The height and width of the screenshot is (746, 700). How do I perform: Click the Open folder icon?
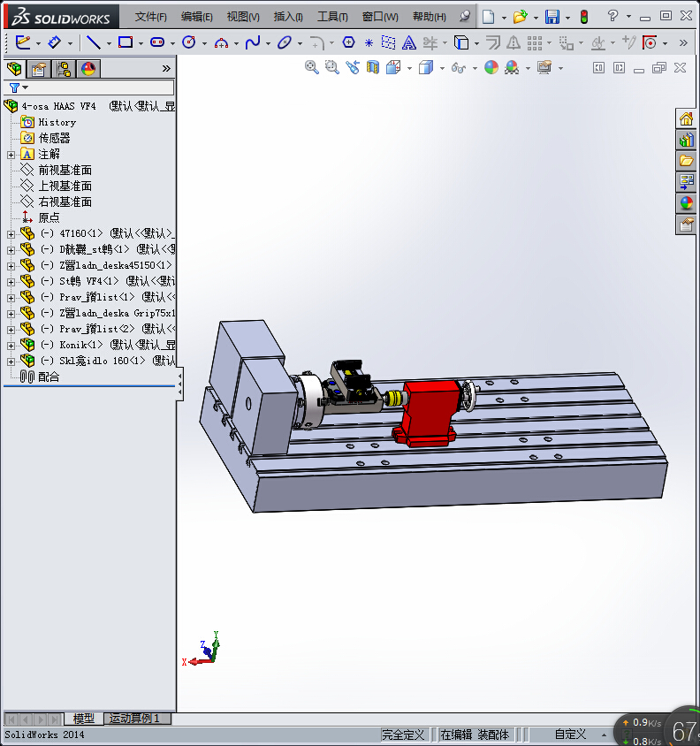tap(520, 17)
